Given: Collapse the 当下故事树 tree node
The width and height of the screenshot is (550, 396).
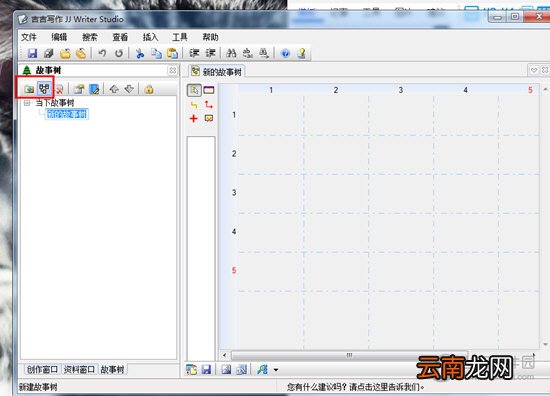Looking at the screenshot, I should pos(27,103).
